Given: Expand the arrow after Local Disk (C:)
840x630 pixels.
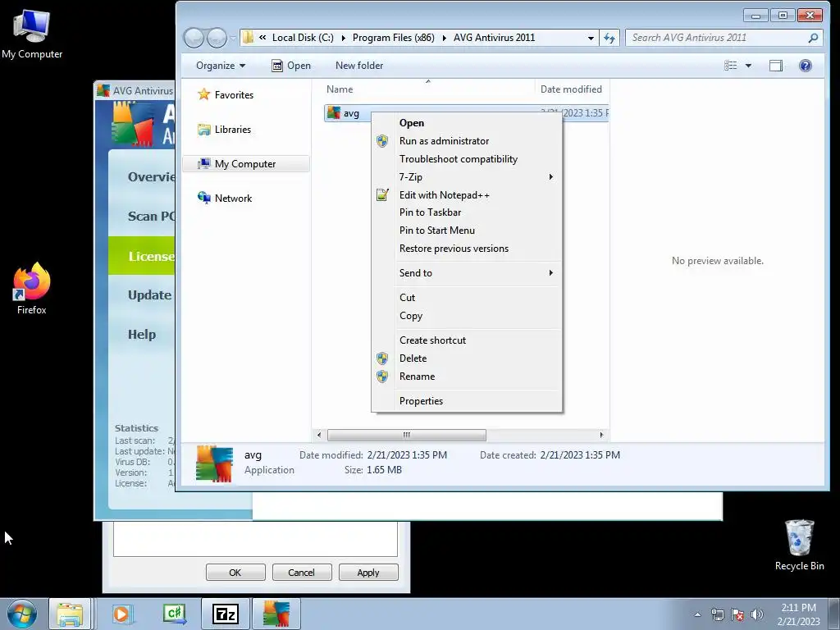Looking at the screenshot, I should [x=343, y=38].
